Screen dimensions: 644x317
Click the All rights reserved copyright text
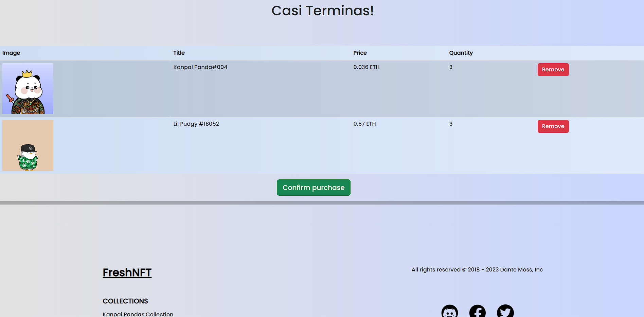pyautogui.click(x=477, y=270)
